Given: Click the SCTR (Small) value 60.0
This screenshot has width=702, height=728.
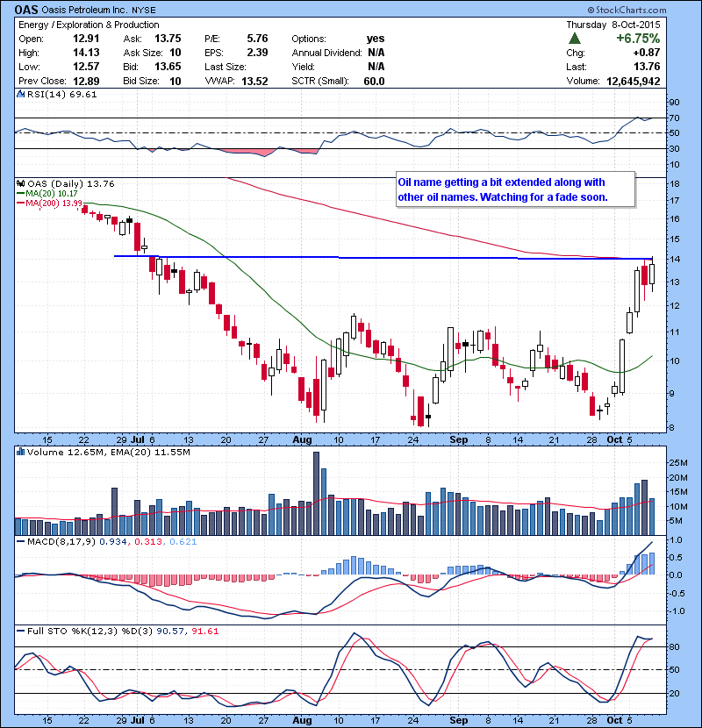Looking at the screenshot, I should point(374,81).
